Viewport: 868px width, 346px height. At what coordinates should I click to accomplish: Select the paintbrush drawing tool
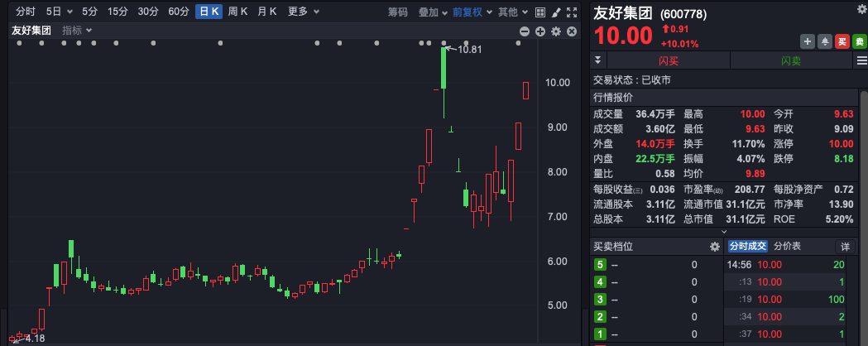pyautogui.click(x=556, y=12)
